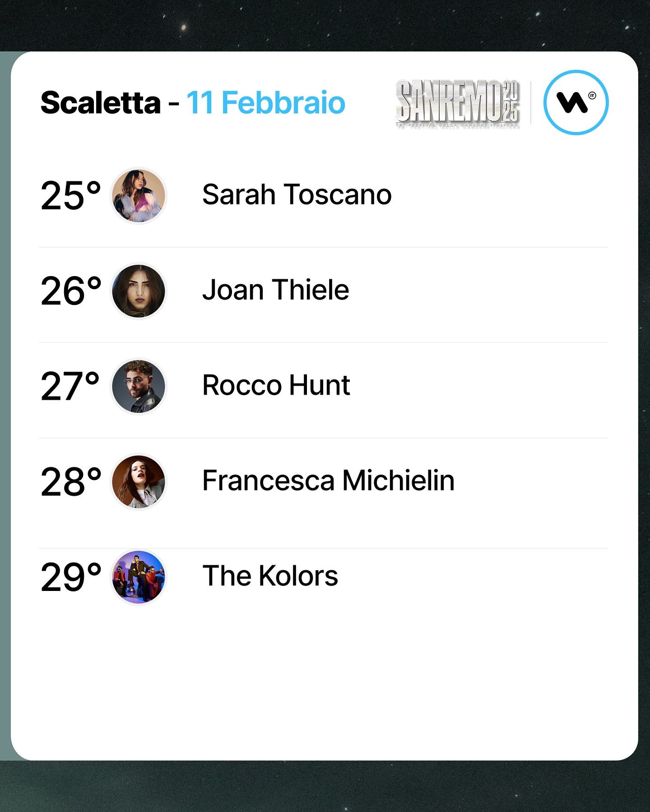This screenshot has width=650, height=812.
Task: Select the Sarah Toscano name
Action: click(297, 195)
